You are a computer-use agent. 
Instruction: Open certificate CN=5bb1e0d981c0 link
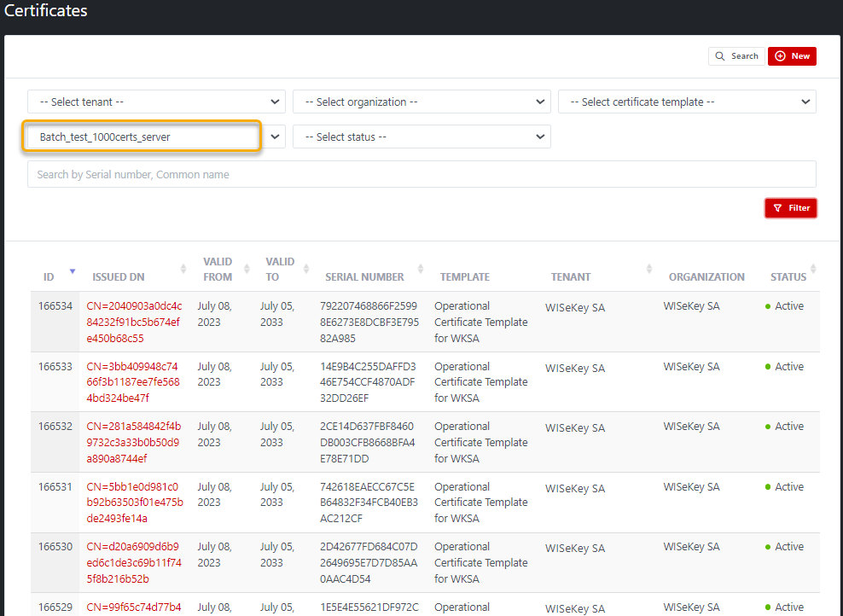tap(133, 503)
